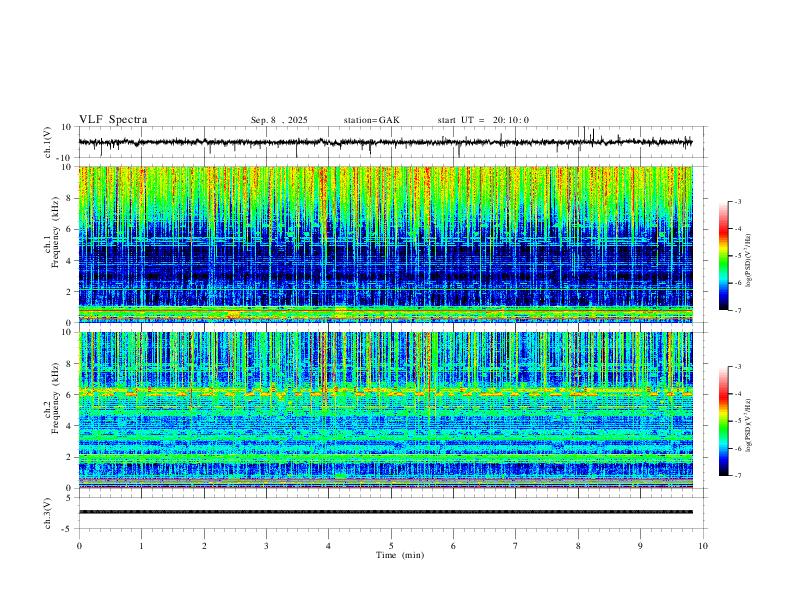Click the '-7' label on ch.2 color bar
This screenshot has height=612, width=792.
(x=737, y=475)
